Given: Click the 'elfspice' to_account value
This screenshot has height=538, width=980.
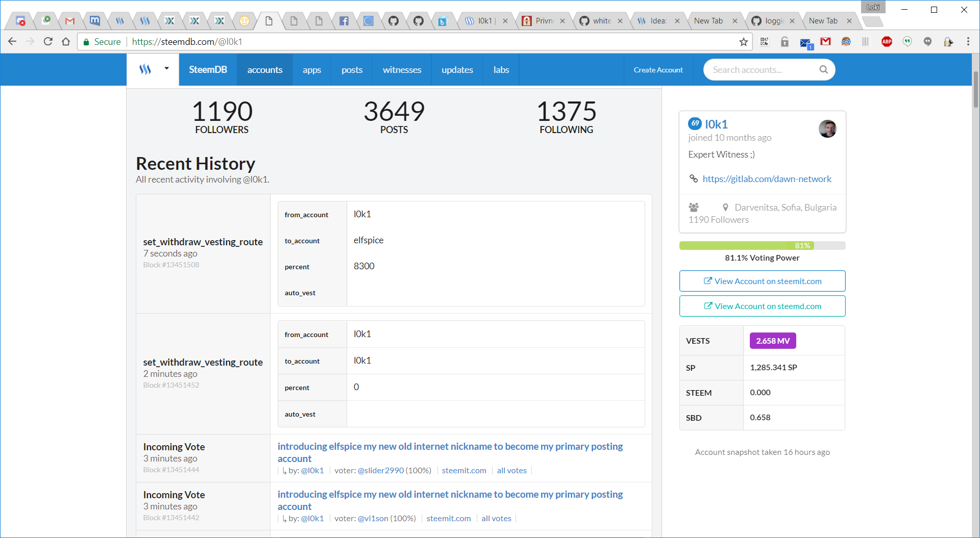Looking at the screenshot, I should pos(369,240).
